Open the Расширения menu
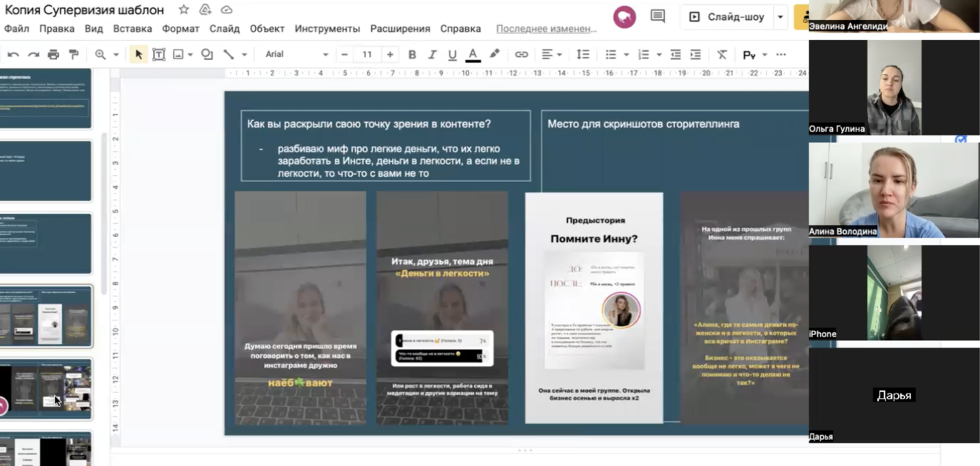980x466 pixels. tap(400, 29)
